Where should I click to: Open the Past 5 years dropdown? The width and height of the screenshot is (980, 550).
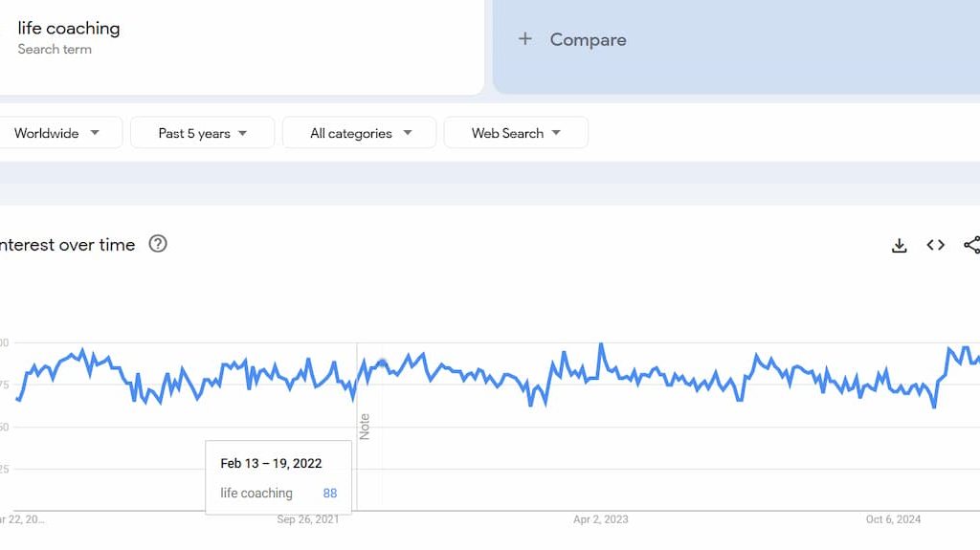click(202, 133)
